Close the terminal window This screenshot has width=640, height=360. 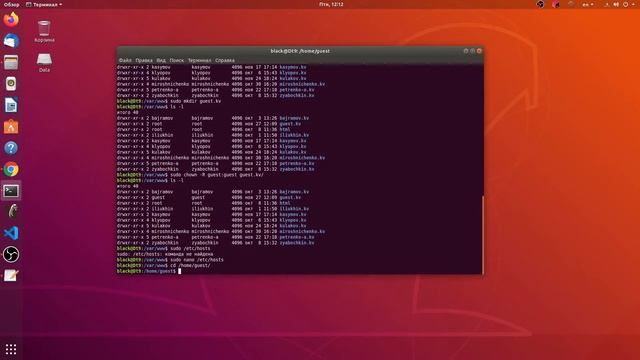coord(479,51)
